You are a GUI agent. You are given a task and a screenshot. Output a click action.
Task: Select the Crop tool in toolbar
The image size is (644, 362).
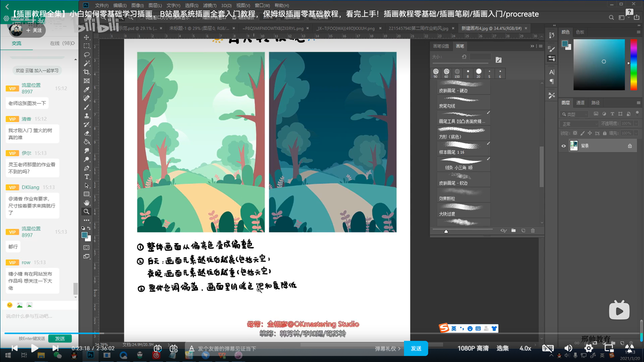[87, 72]
